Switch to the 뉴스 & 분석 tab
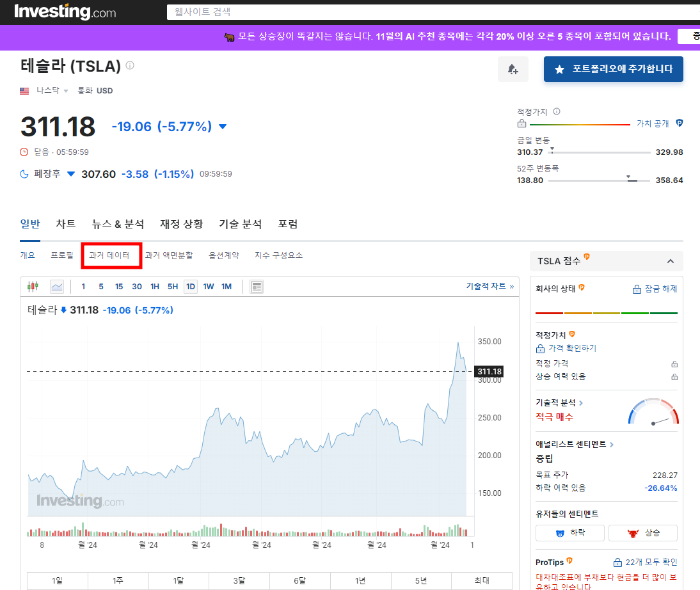Viewport: 700px width, 590px height. click(x=118, y=224)
